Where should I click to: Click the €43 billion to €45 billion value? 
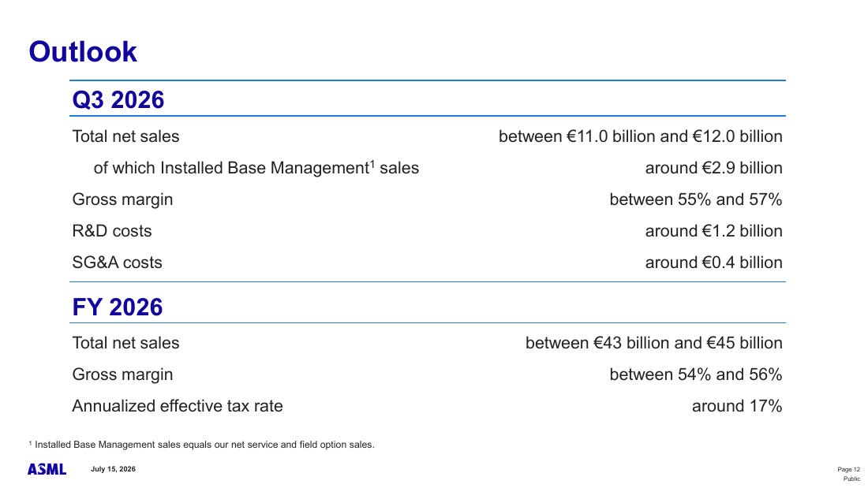(x=654, y=343)
